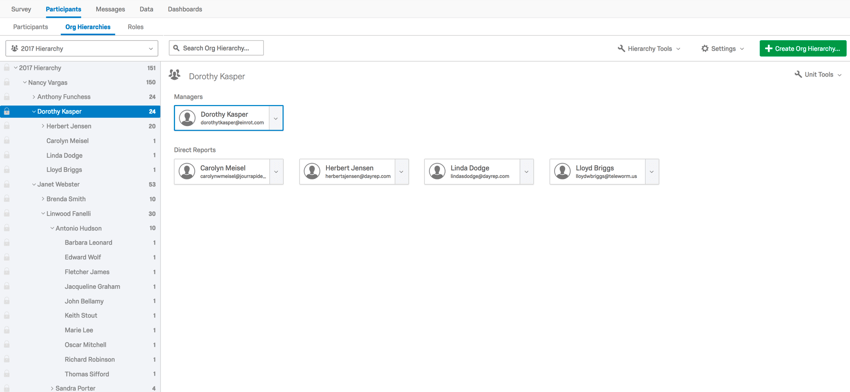Select the Participants sub-tab
The width and height of the screenshot is (850, 392).
coord(30,27)
